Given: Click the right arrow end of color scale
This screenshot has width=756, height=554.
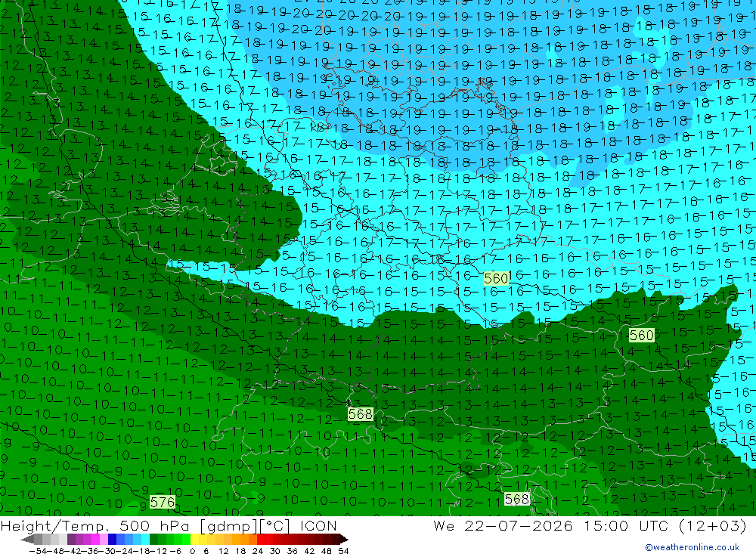Looking at the screenshot, I should [x=344, y=540].
